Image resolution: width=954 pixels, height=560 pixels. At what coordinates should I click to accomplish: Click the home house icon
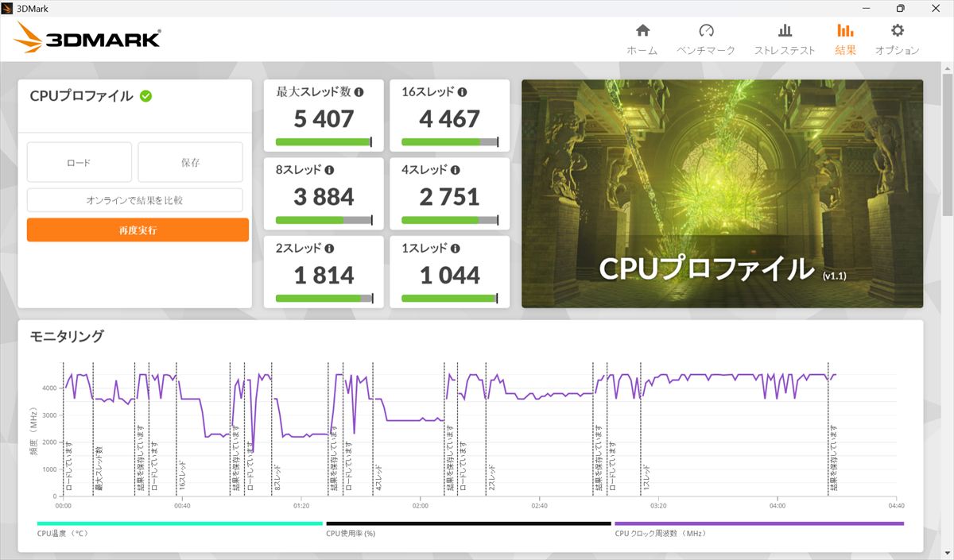tap(642, 30)
